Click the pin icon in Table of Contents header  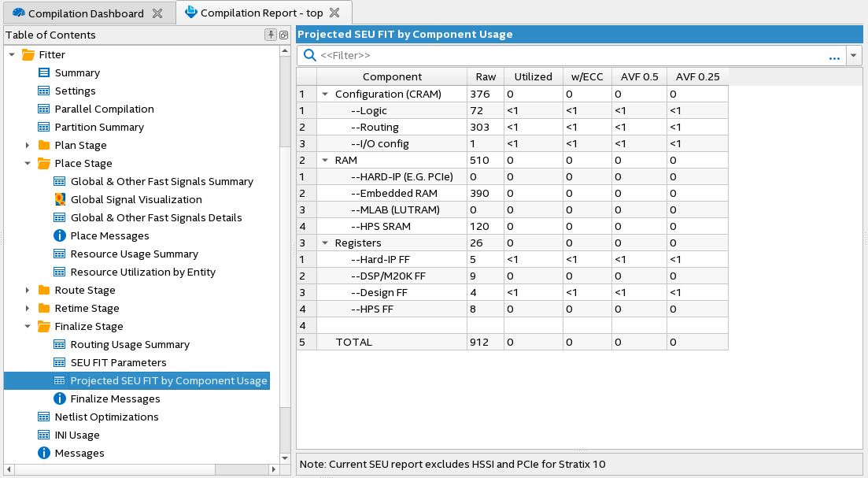271,35
